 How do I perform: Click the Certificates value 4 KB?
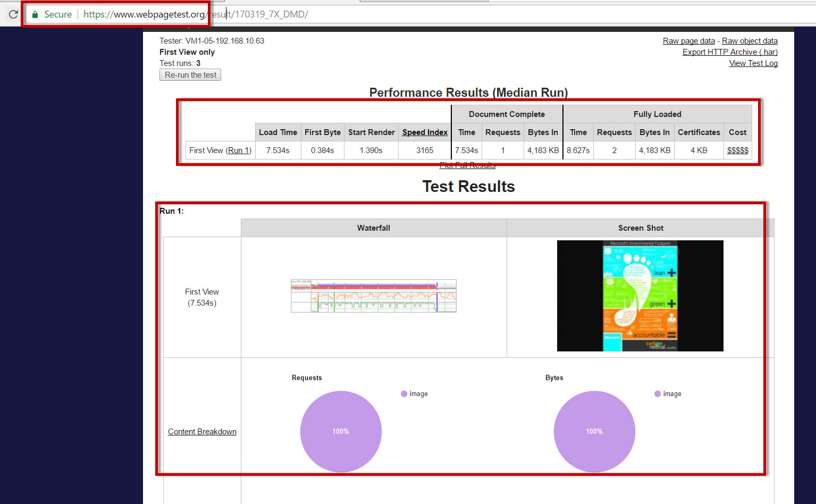pyautogui.click(x=699, y=150)
